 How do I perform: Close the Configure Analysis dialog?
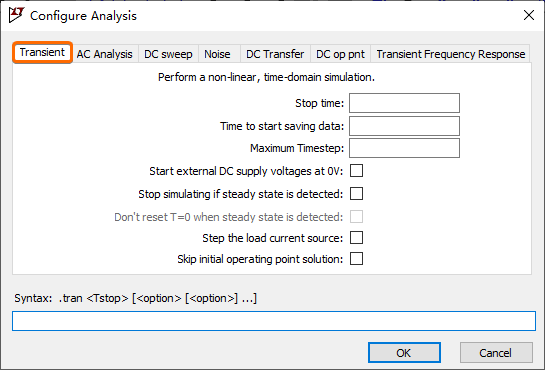point(529,15)
